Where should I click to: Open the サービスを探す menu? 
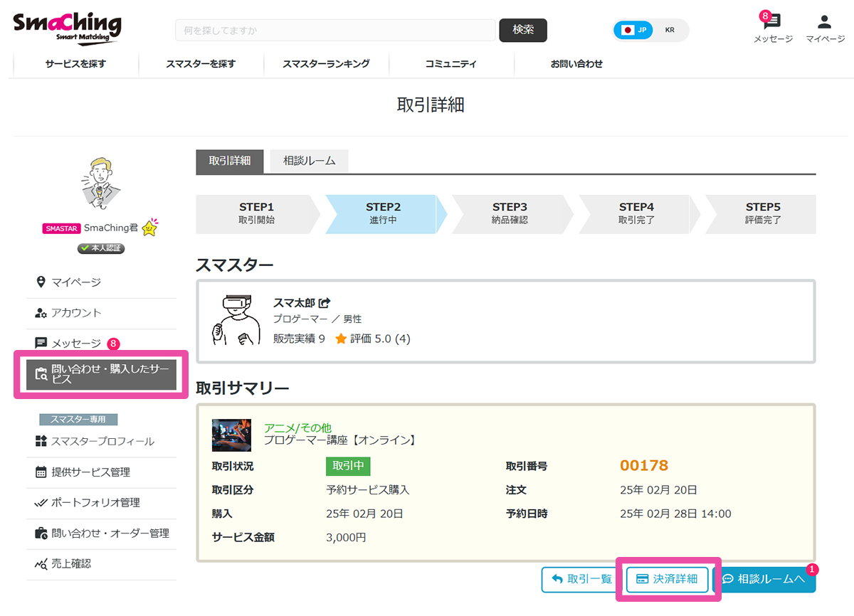pos(75,64)
